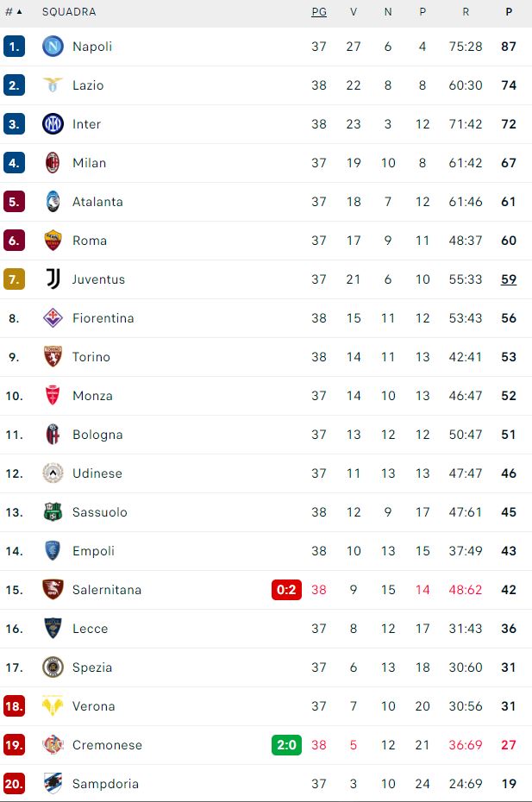
Task: Click the Lazio eagle crest icon
Action: (53, 85)
